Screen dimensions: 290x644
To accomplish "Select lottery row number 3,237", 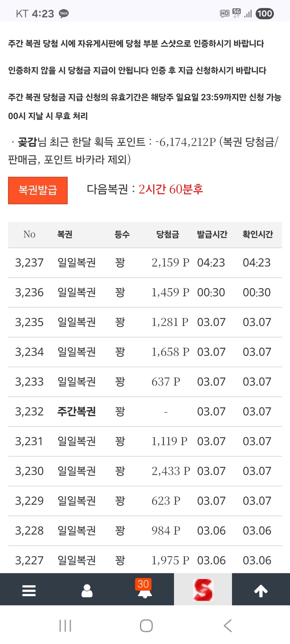I will tap(29, 263).
